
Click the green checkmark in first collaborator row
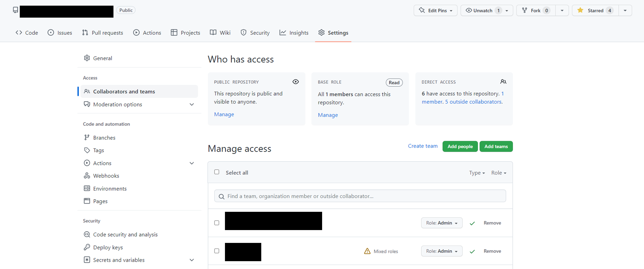(x=472, y=223)
